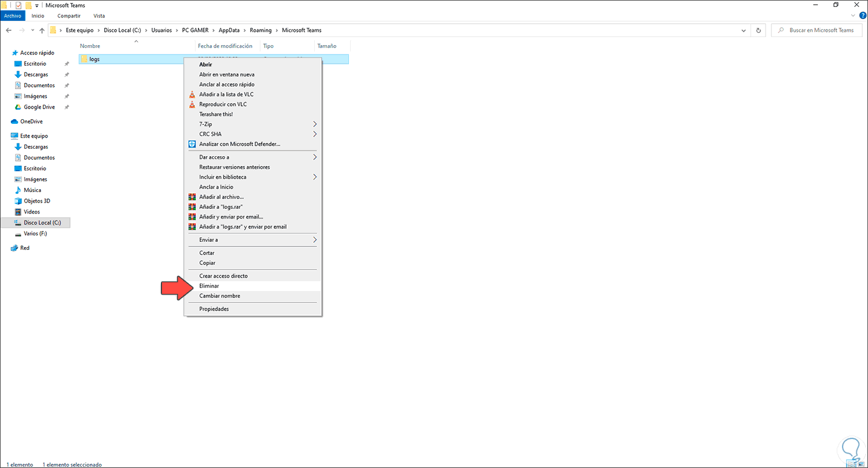The image size is (868, 468).
Task: Select Este equipo in the navigation pane
Action: [34, 136]
